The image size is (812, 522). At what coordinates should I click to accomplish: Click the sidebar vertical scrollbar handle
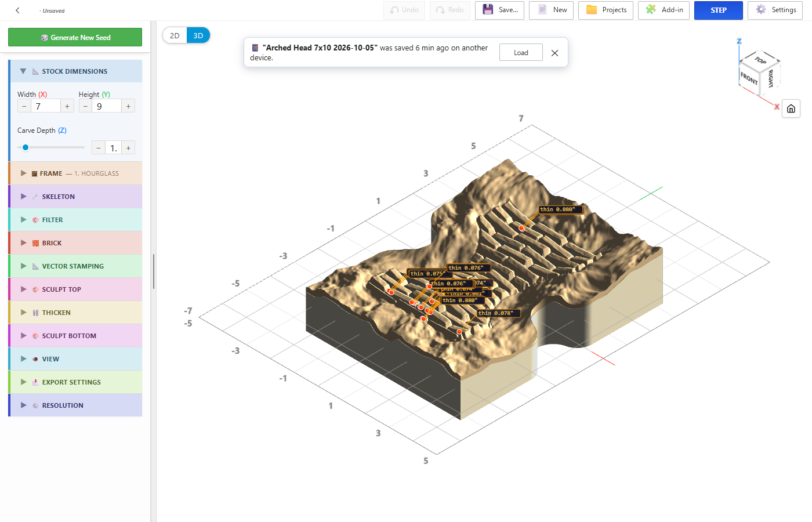pyautogui.click(x=154, y=271)
